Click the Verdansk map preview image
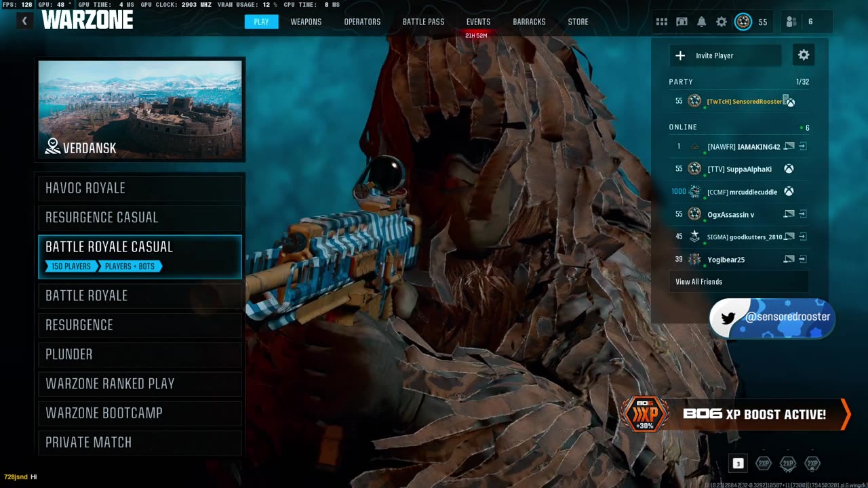868x488 pixels. click(x=140, y=109)
